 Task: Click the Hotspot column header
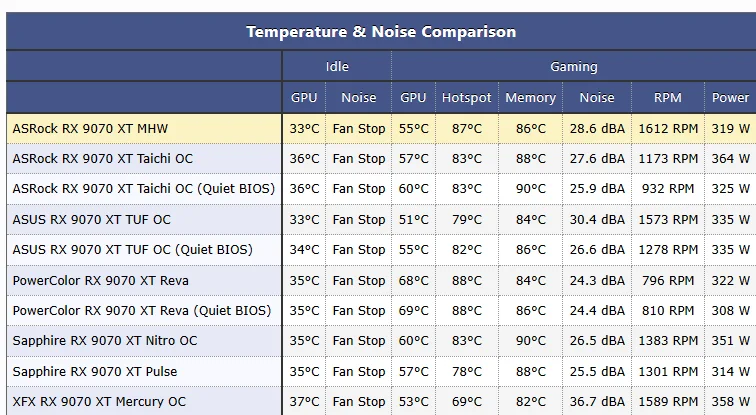tap(466, 97)
